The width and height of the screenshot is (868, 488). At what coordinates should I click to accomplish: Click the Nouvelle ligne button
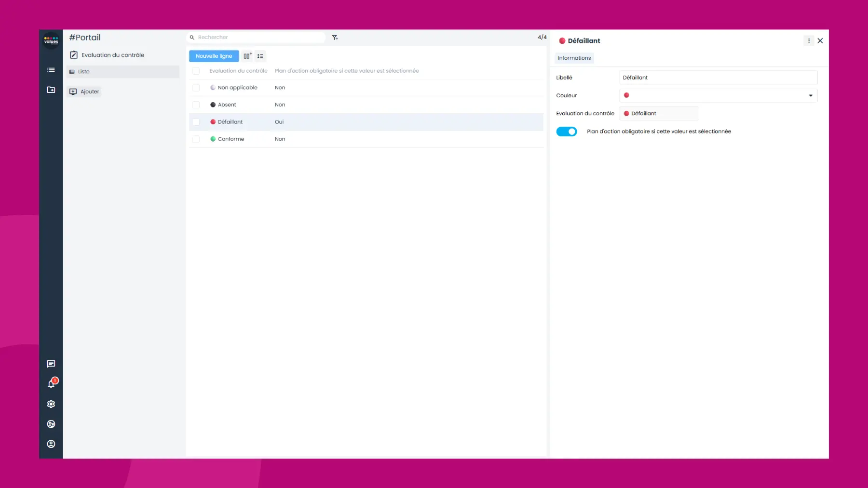tap(214, 56)
